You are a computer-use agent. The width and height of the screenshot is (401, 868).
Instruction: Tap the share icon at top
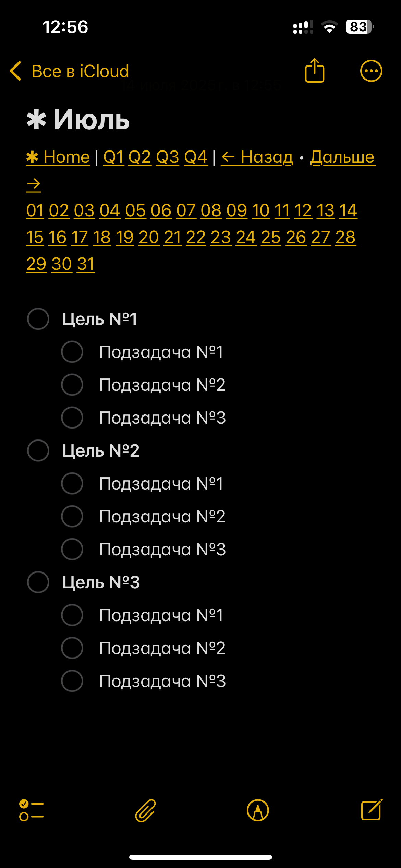(x=314, y=71)
